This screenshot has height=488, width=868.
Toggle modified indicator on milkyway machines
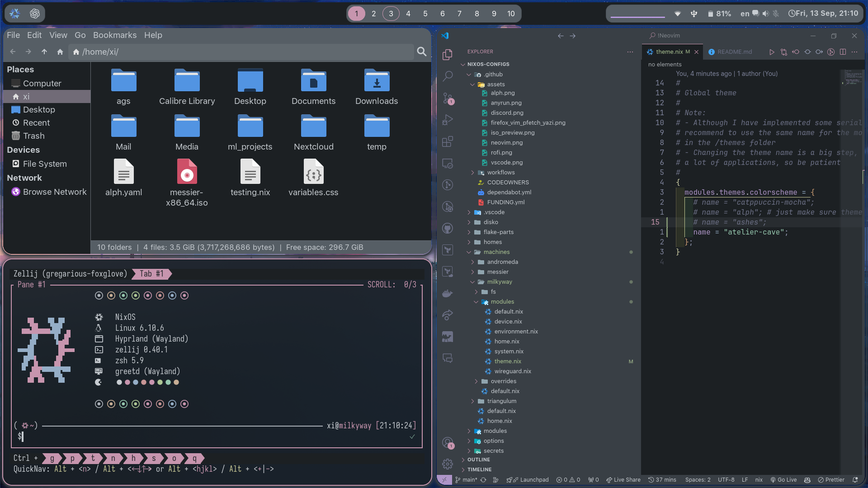(x=631, y=281)
